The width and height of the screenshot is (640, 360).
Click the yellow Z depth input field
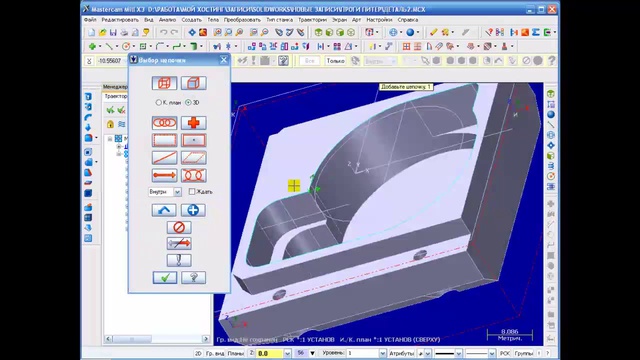click(270, 353)
